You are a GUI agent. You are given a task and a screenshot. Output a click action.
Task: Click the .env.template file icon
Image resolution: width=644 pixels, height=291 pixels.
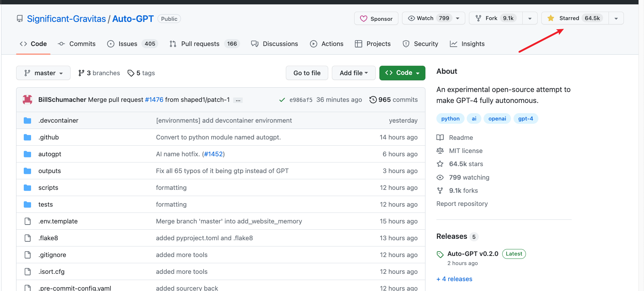click(27, 221)
